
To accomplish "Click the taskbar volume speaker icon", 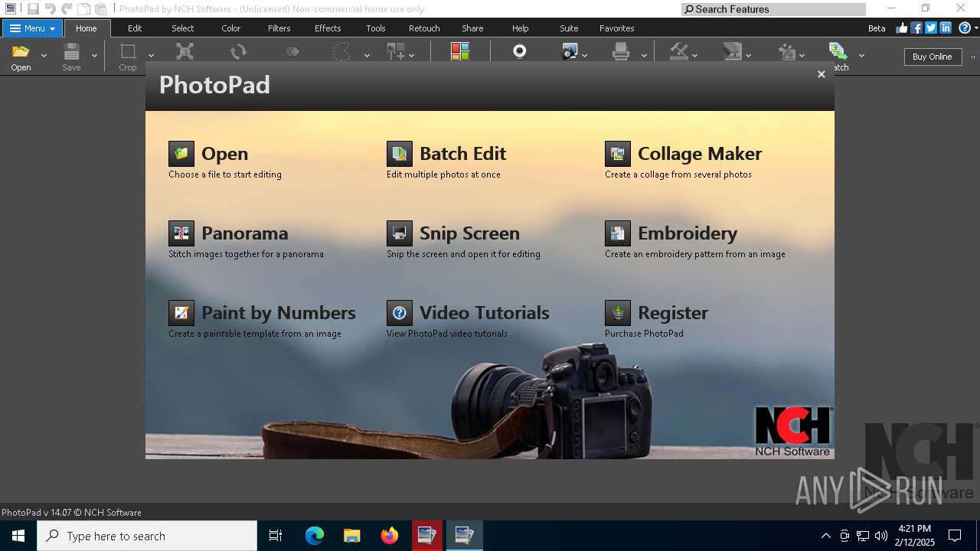I will tap(881, 536).
